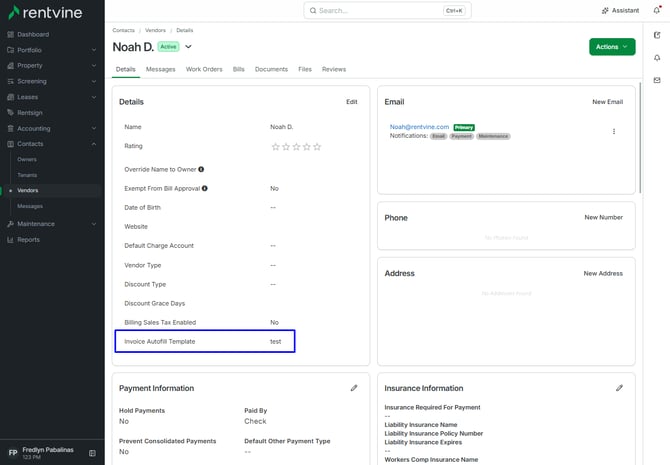Go to Contacts breadcrumb link
Viewport: 670px width, 465px height.
point(123,30)
